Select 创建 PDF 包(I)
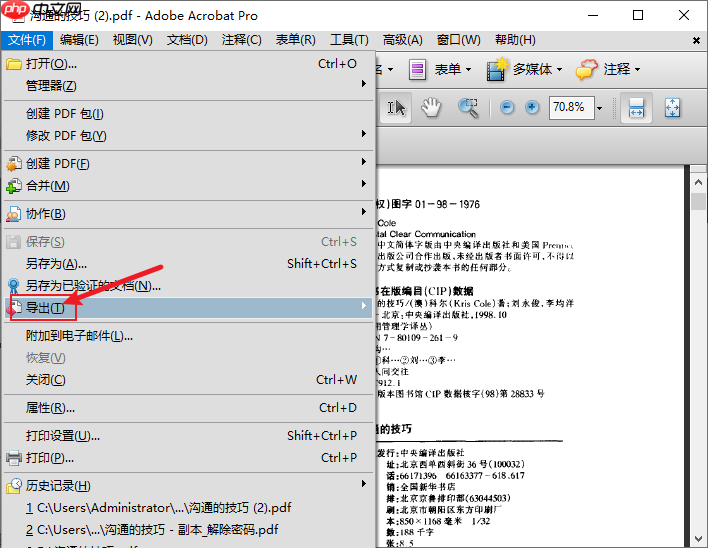 [188, 114]
